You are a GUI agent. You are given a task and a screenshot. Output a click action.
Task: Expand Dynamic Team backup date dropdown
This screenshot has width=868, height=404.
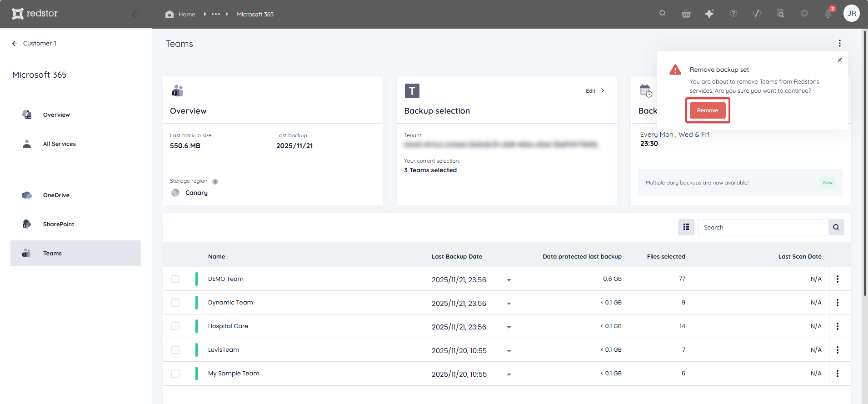point(509,304)
